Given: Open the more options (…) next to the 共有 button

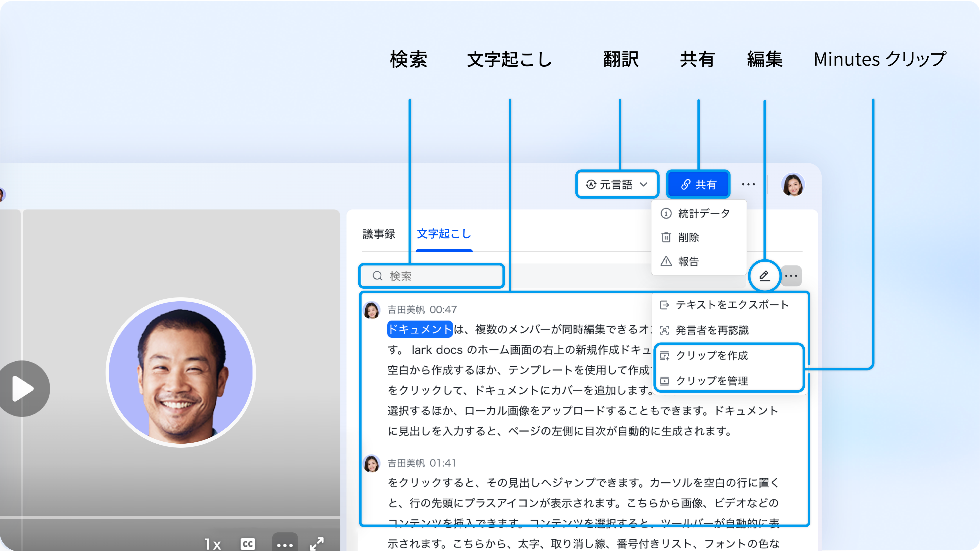Looking at the screenshot, I should [749, 184].
